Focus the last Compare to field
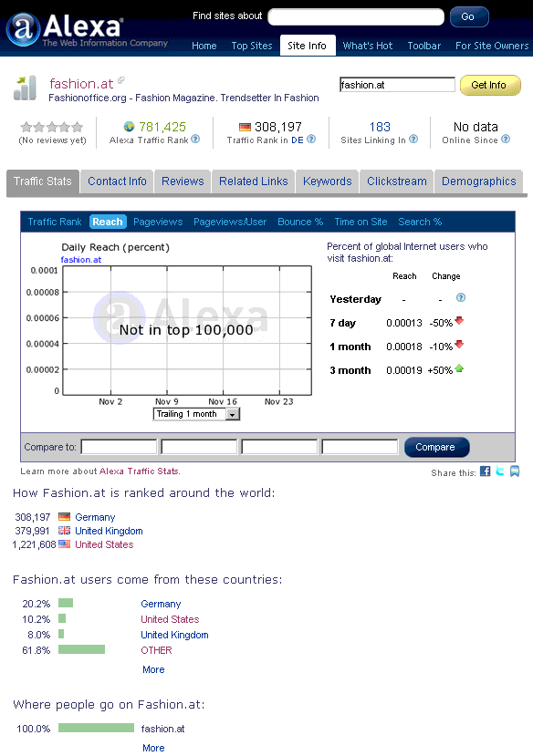Viewport: 533px width, 756px height. 360,447
